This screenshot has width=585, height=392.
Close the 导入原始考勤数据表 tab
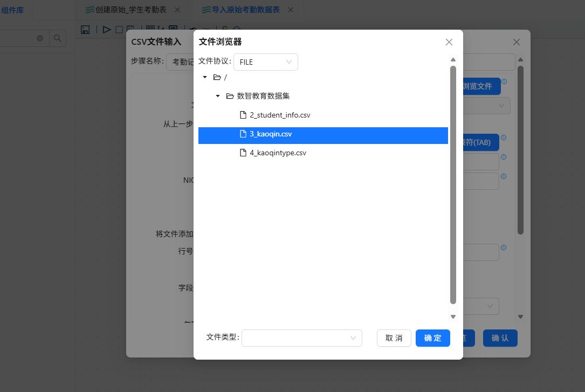[291, 10]
